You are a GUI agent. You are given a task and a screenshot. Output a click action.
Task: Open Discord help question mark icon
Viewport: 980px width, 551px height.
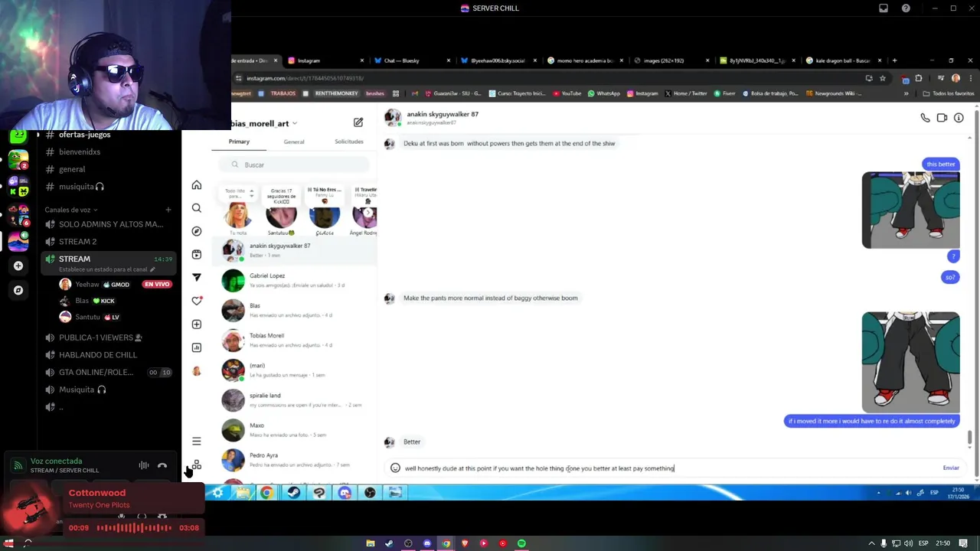tap(906, 8)
